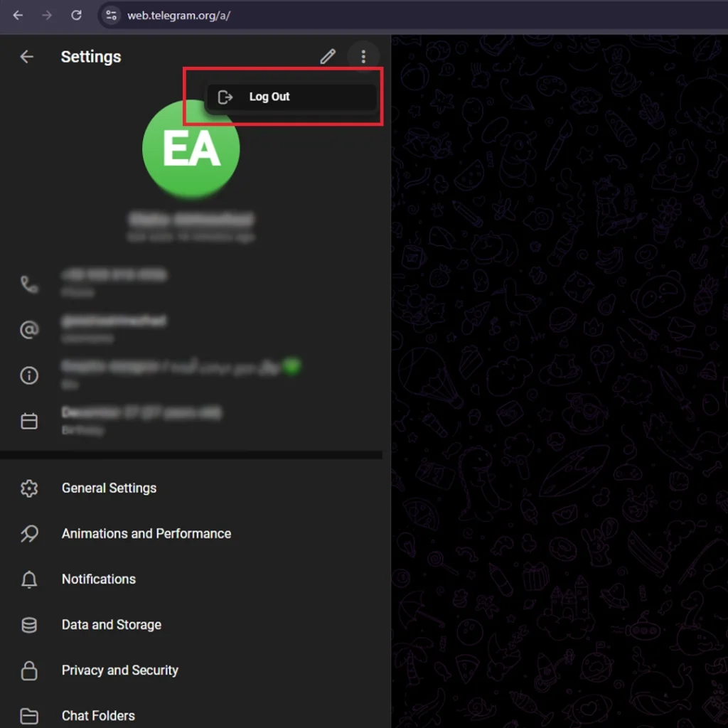Click the log-out door icon in the popup
The image size is (728, 728).
pos(225,97)
